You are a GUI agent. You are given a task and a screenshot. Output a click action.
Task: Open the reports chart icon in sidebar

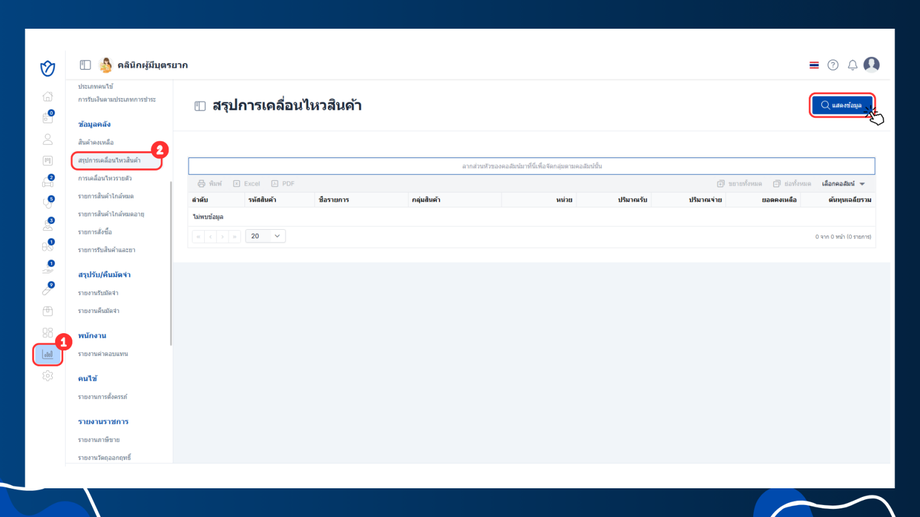pos(48,354)
